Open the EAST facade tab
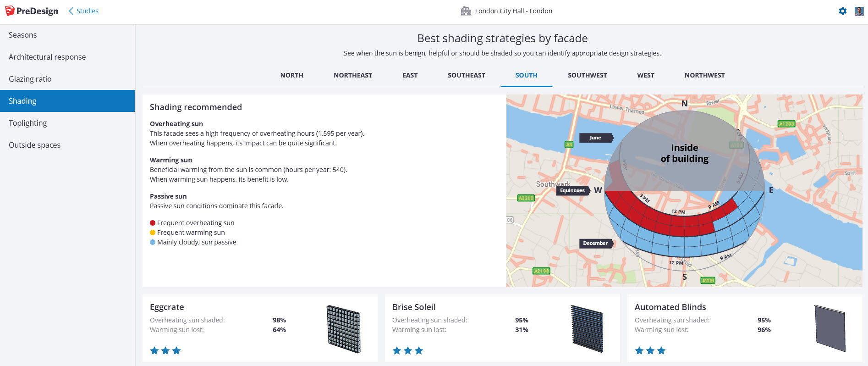 [410, 75]
